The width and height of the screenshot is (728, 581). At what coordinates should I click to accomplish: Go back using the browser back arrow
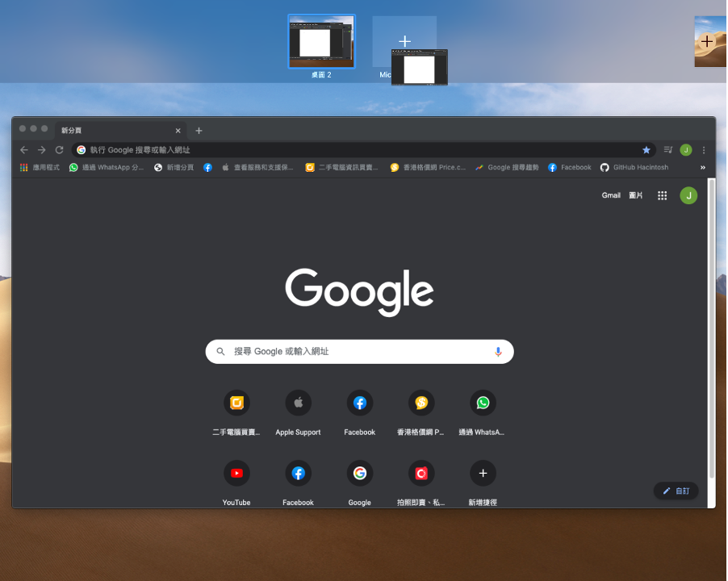point(24,150)
